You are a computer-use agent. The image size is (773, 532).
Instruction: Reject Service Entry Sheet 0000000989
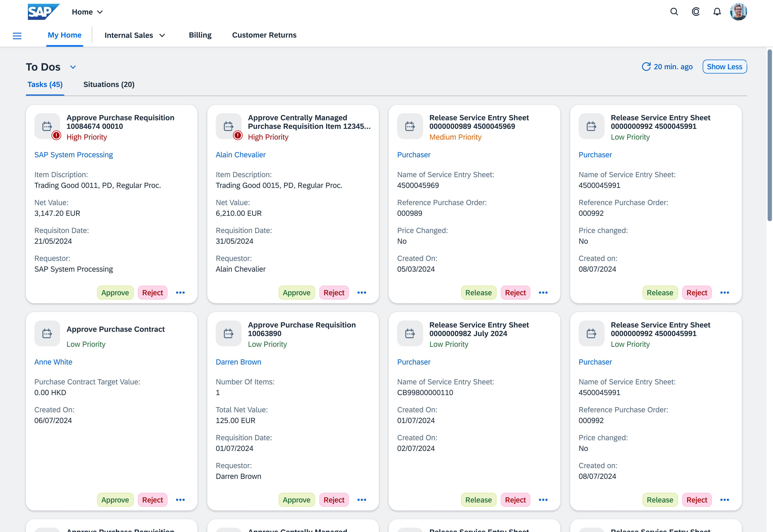point(515,293)
